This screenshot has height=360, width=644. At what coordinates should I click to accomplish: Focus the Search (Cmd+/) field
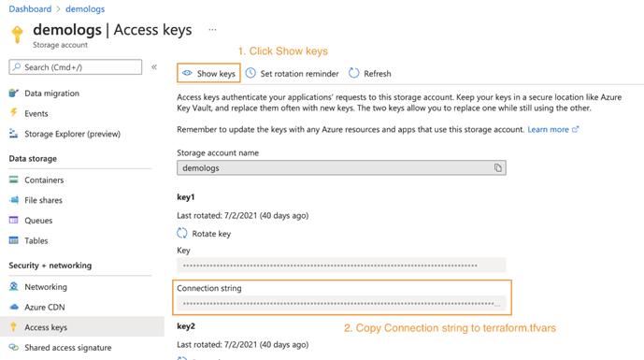[76, 67]
